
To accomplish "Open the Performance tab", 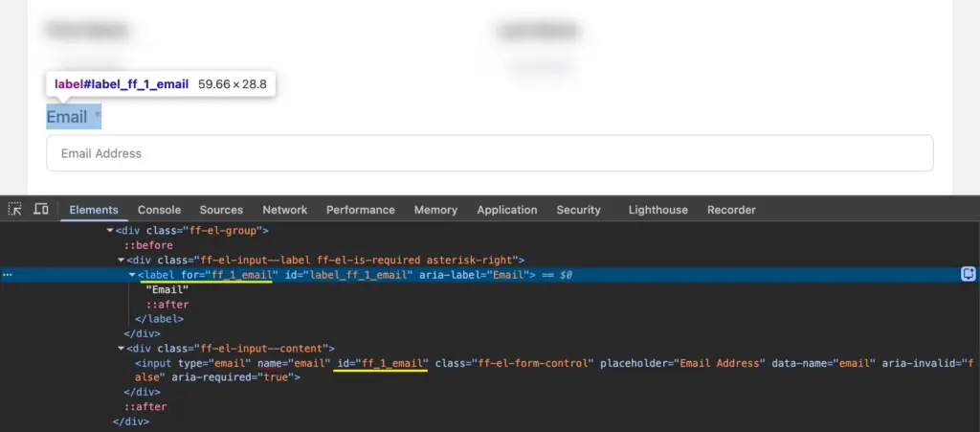I will [x=361, y=210].
